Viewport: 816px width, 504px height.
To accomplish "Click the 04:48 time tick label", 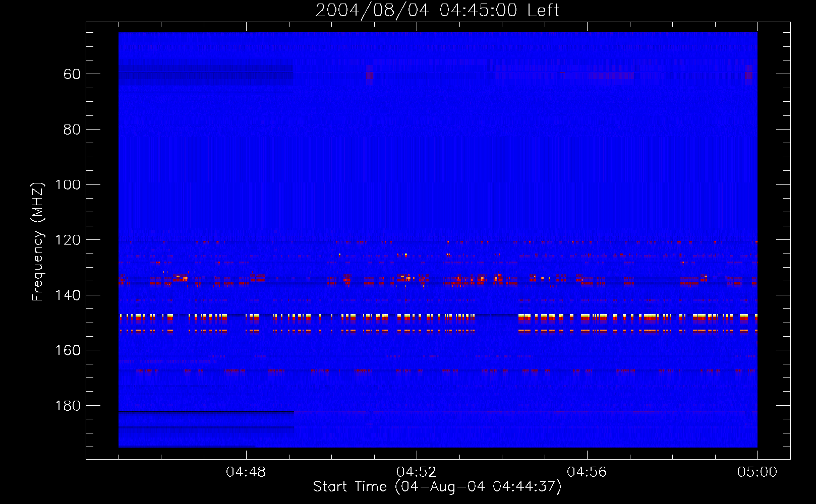I will pyautogui.click(x=246, y=472).
